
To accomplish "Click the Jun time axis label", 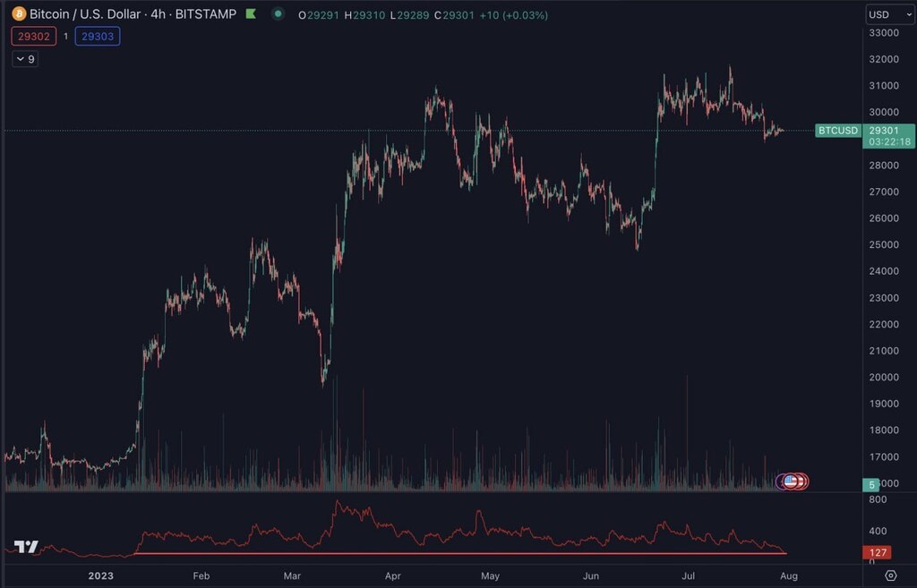I will point(591,575).
